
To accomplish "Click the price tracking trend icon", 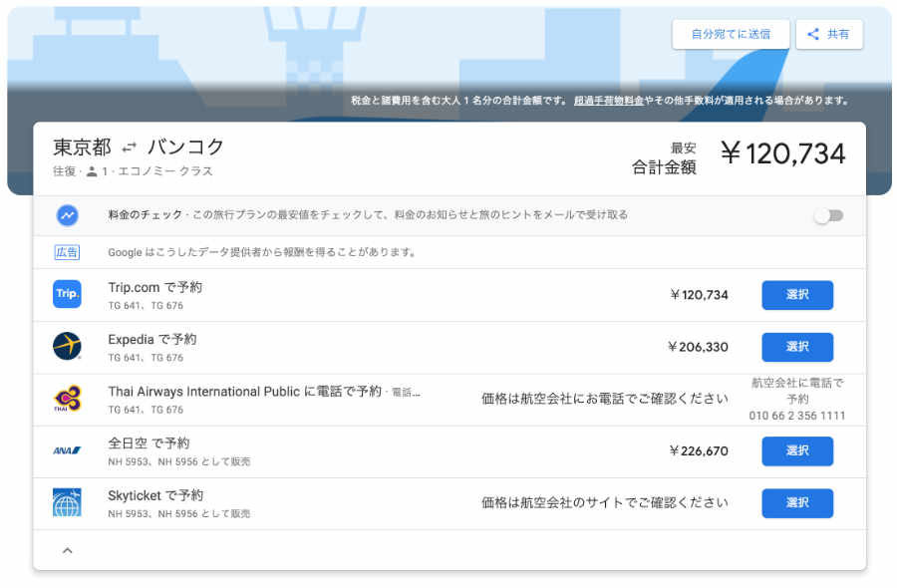I will pyautogui.click(x=68, y=215).
